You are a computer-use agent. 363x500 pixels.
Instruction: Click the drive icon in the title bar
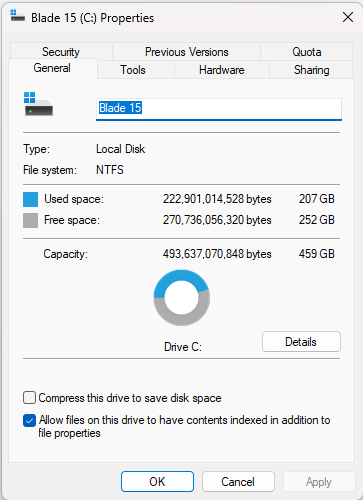[17, 16]
